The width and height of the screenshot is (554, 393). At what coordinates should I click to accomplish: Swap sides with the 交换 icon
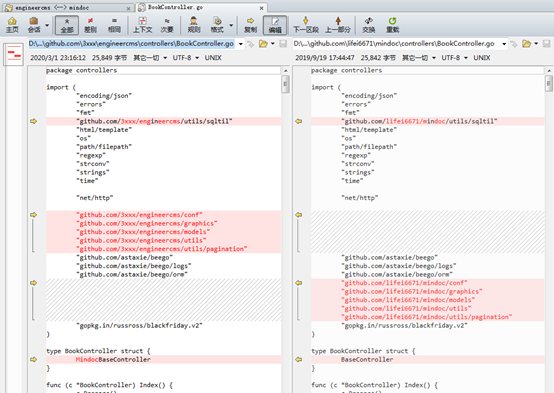point(369,25)
